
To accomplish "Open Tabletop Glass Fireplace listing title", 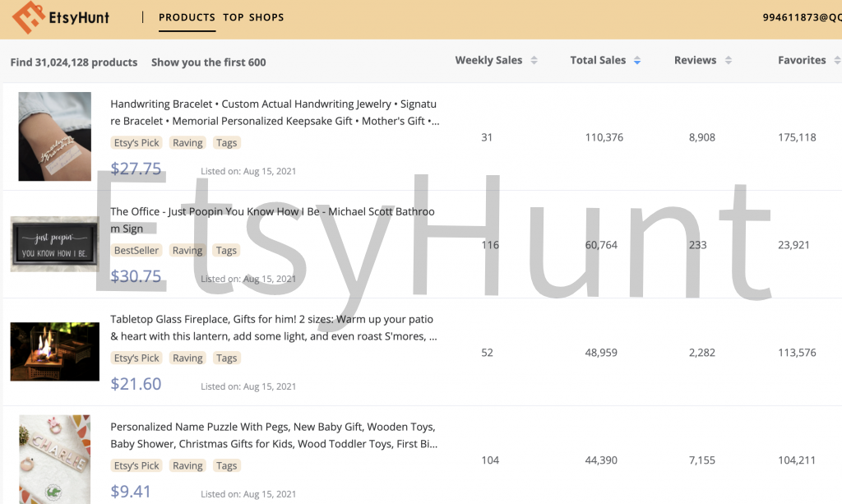I will pos(273,327).
